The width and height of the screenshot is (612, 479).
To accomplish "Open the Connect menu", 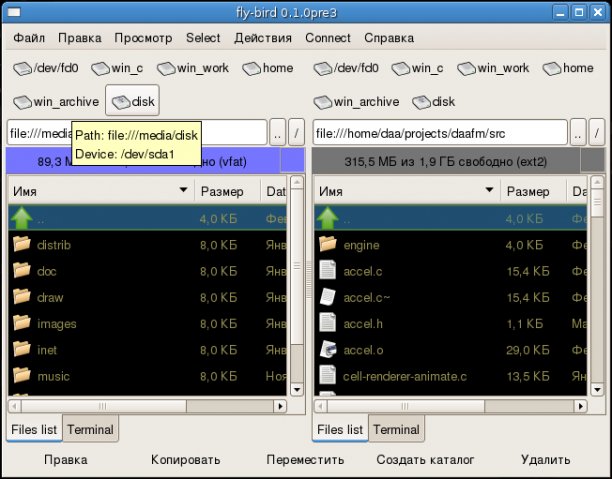I will pyautogui.click(x=327, y=38).
